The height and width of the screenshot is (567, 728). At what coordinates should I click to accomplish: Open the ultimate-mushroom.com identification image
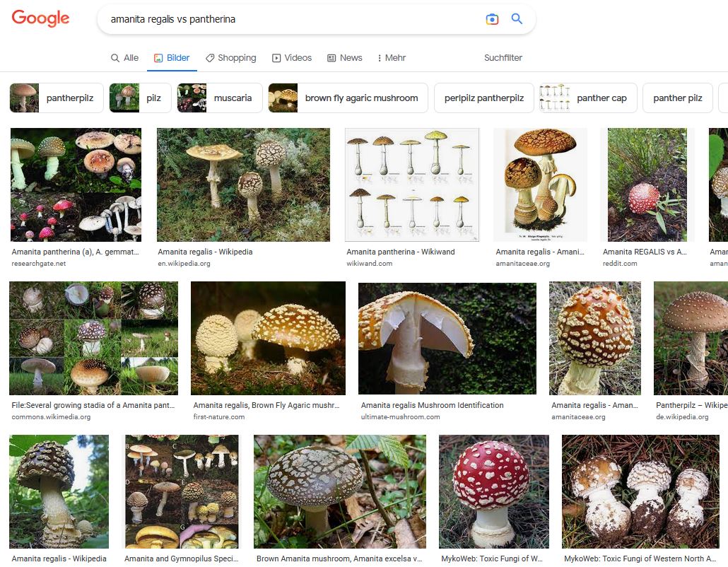point(447,338)
